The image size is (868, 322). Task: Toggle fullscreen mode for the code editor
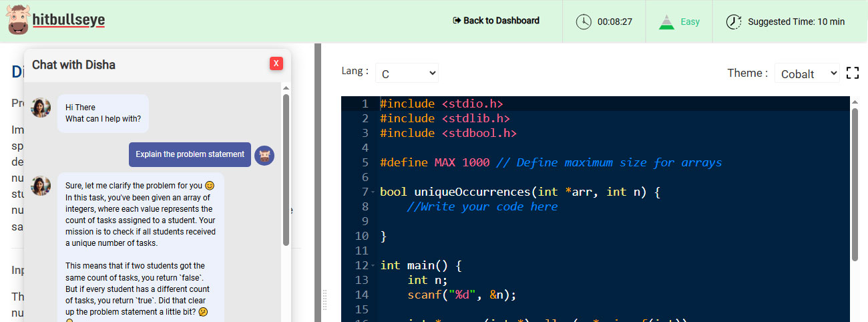click(x=852, y=73)
